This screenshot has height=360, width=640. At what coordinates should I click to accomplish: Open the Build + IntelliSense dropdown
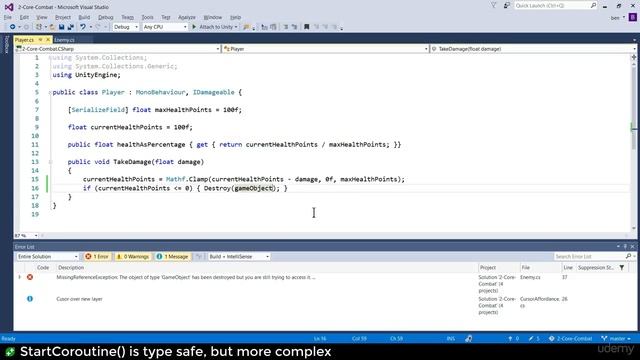tap(239, 256)
